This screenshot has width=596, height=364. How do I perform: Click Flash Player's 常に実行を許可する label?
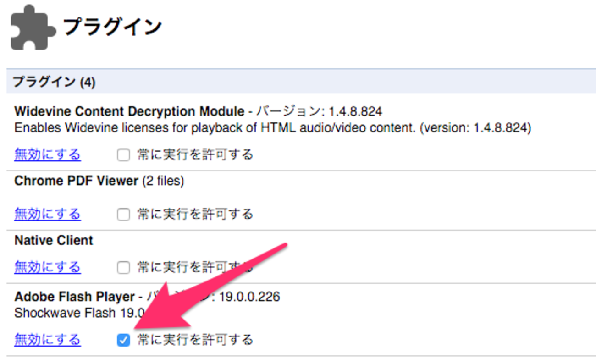(x=195, y=340)
